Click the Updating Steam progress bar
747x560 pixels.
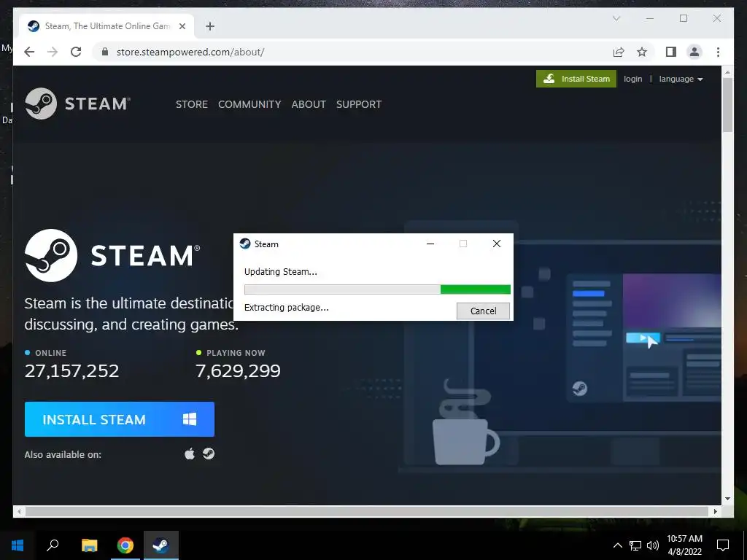coord(377,289)
